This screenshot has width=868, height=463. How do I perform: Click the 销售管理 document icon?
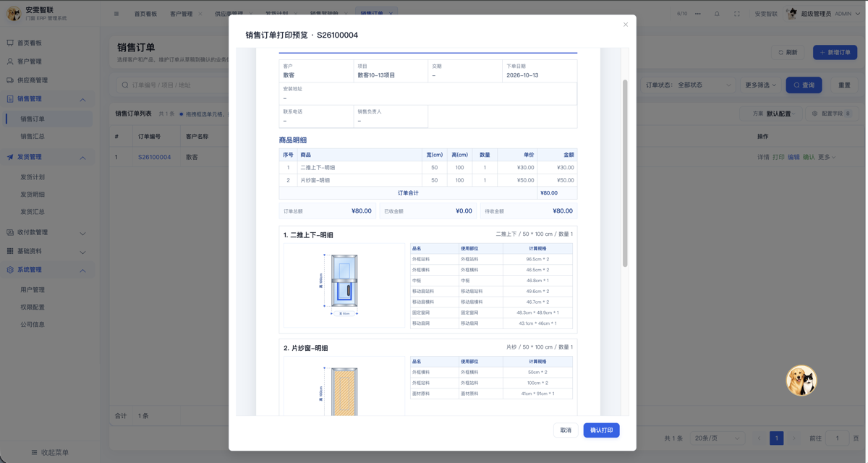[10, 99]
